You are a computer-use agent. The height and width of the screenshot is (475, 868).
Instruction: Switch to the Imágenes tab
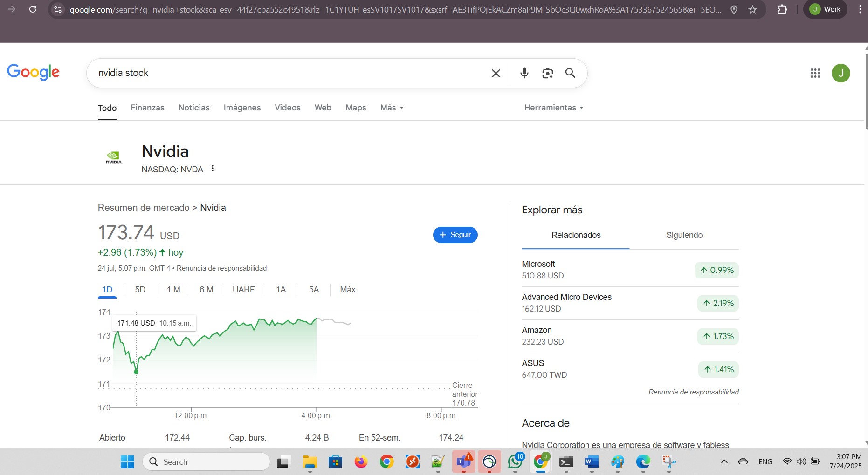coord(242,108)
